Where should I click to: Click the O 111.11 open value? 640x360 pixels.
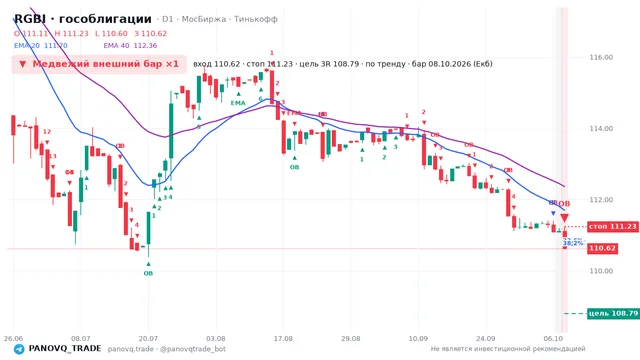pos(31,33)
